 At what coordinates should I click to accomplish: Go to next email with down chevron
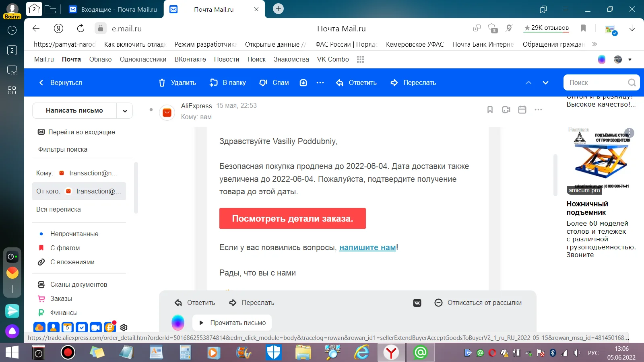[x=545, y=82]
